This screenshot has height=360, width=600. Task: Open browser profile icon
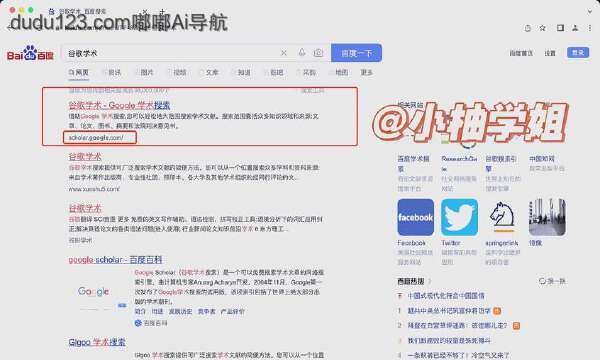pos(575,28)
